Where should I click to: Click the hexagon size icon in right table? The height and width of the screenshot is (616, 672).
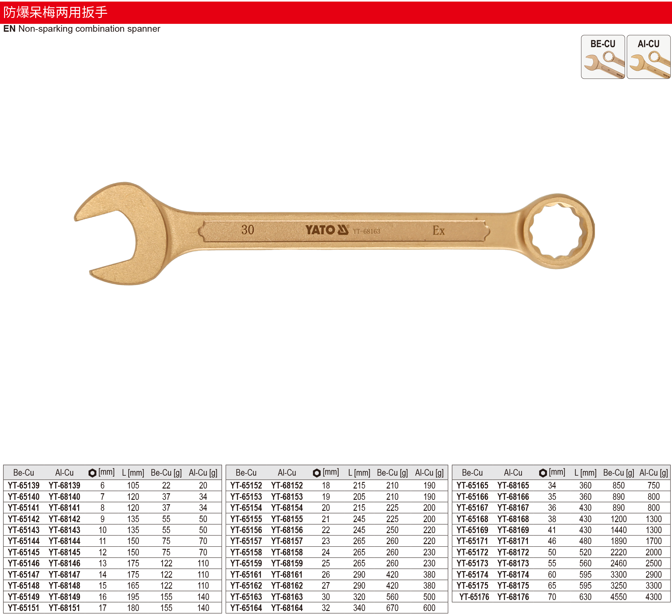pos(543,473)
